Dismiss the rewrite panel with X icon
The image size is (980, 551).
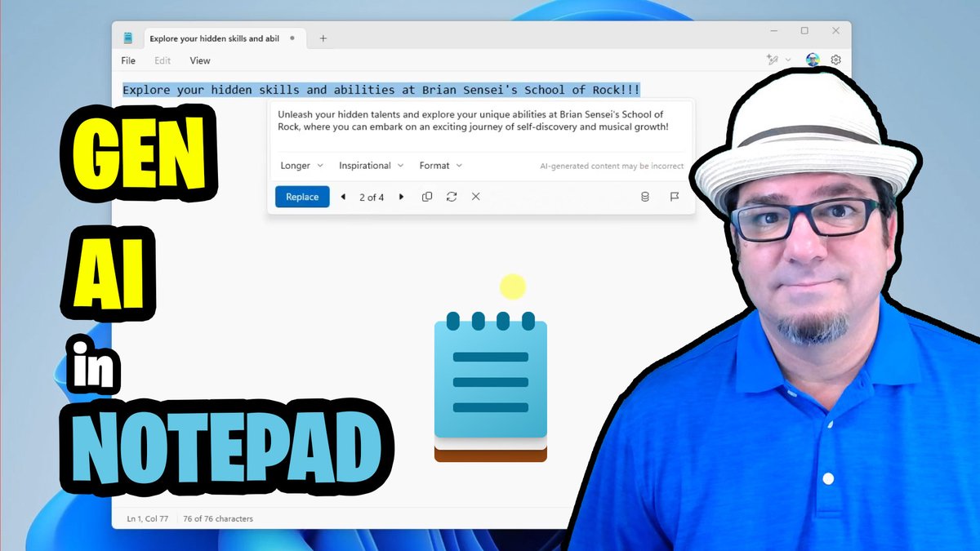pyautogui.click(x=475, y=197)
